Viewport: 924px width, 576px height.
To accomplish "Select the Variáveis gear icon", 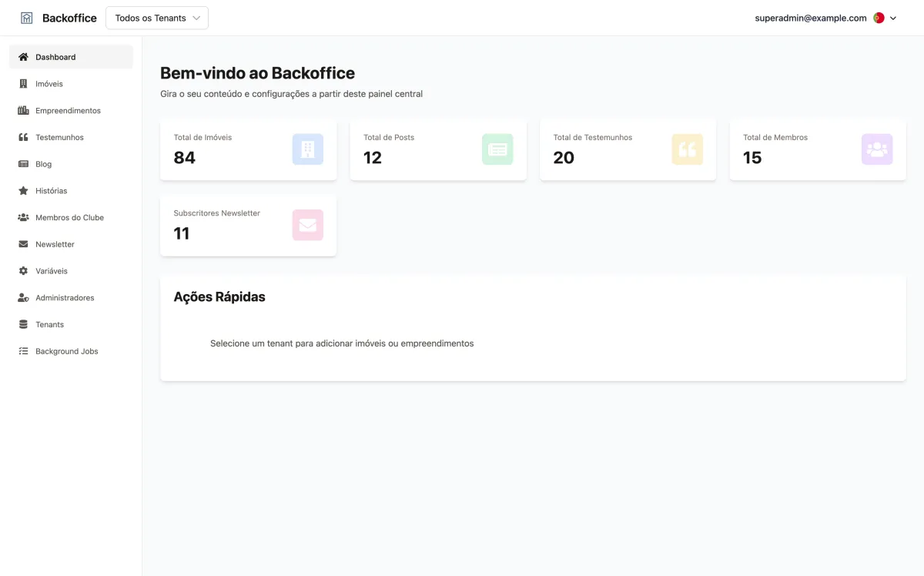I will point(22,271).
